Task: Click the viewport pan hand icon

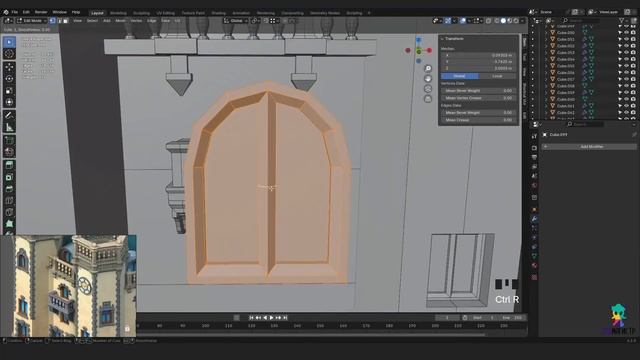Action: point(428,79)
